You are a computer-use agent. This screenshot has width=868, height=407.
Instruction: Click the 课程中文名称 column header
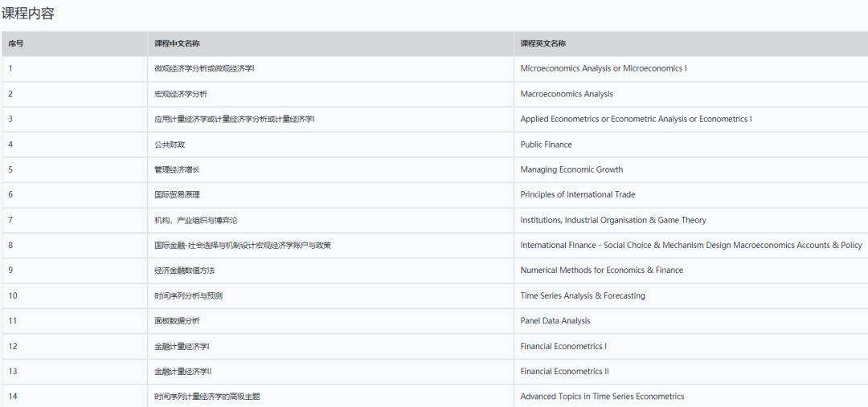coord(177,43)
